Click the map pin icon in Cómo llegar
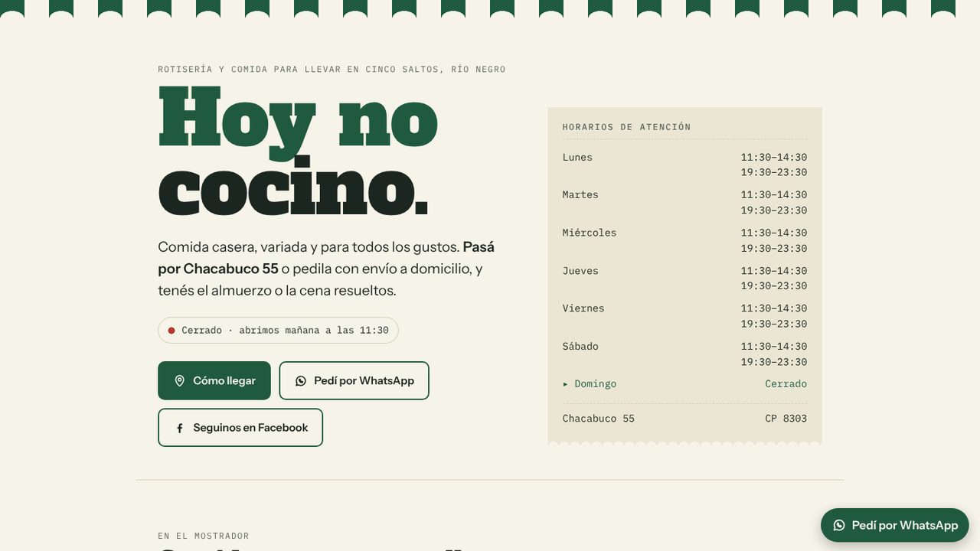Screen dimensions: 980x551 coord(180,380)
